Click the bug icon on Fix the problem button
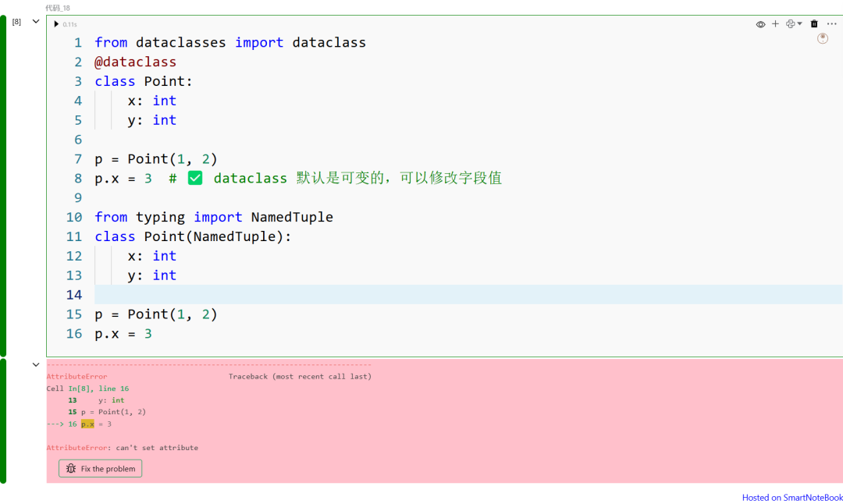The image size is (843, 504). [x=70, y=468]
